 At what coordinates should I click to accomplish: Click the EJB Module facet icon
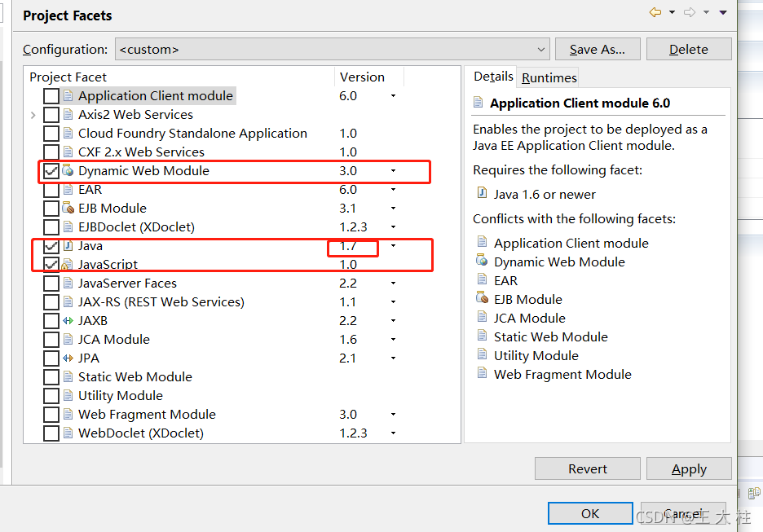pos(68,208)
